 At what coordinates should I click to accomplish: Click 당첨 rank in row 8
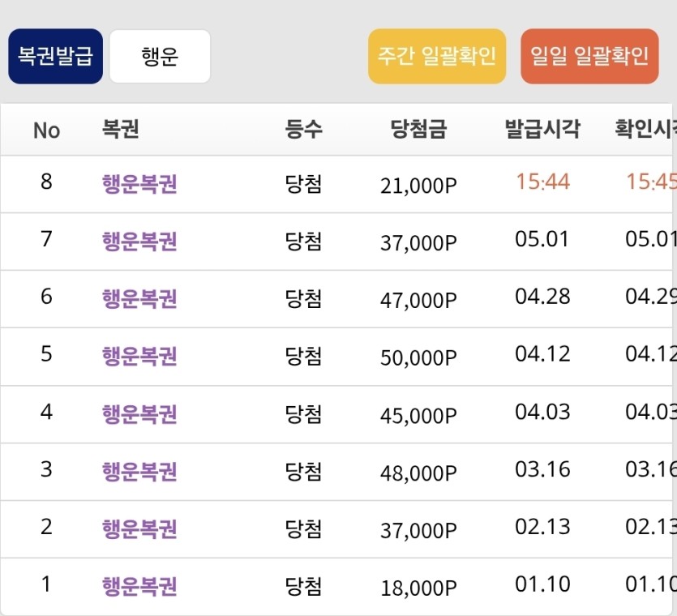click(x=303, y=184)
